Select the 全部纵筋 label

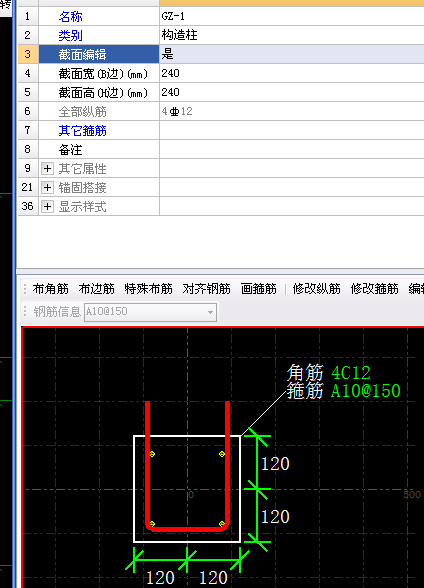click(82, 112)
